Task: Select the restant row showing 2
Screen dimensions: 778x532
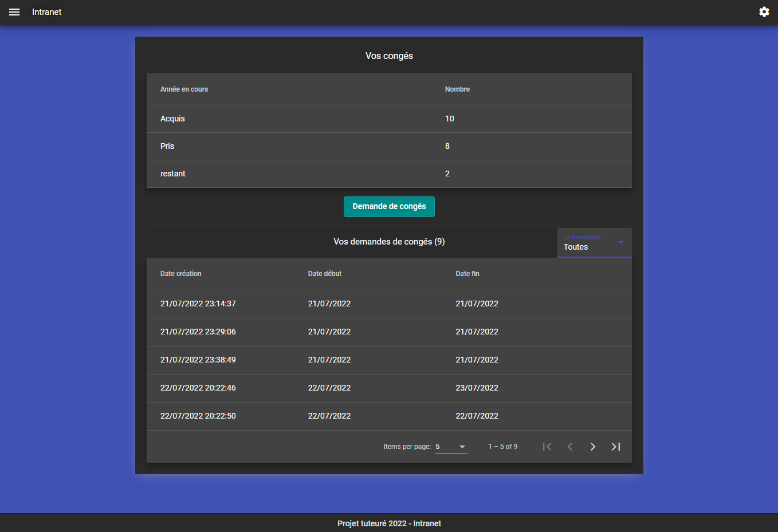Action: coord(389,174)
